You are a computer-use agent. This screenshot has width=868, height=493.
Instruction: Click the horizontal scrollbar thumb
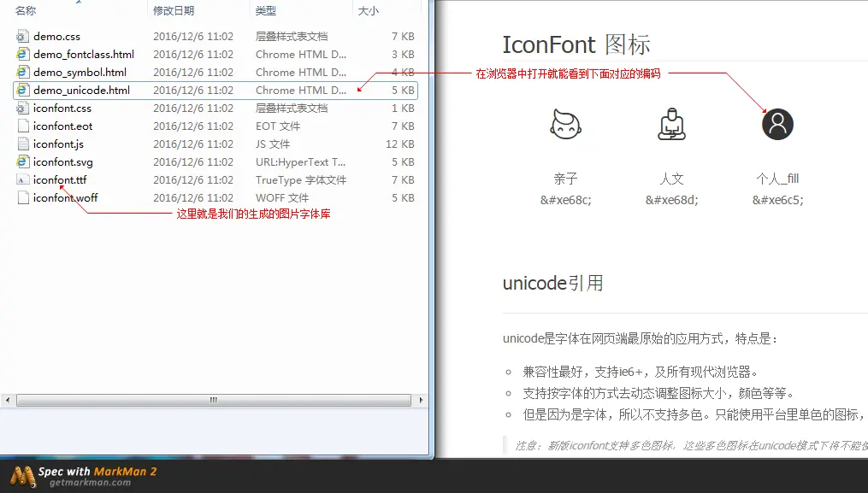[214, 400]
